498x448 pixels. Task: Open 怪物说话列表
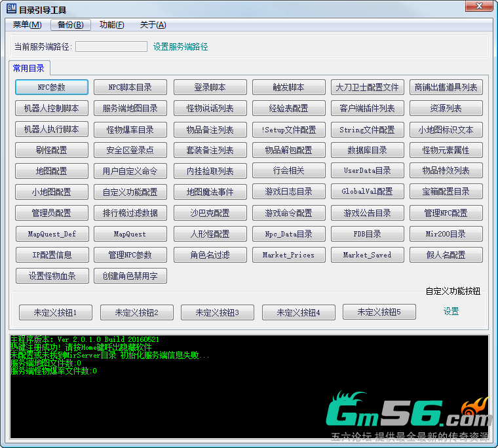[x=210, y=108]
